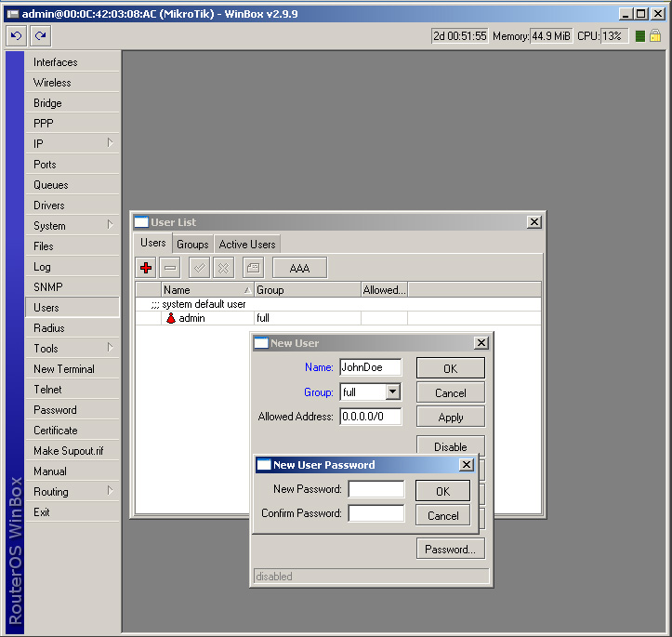The height and width of the screenshot is (637, 672).
Task: Click Cancel in the New User dialog
Action: click(x=451, y=392)
